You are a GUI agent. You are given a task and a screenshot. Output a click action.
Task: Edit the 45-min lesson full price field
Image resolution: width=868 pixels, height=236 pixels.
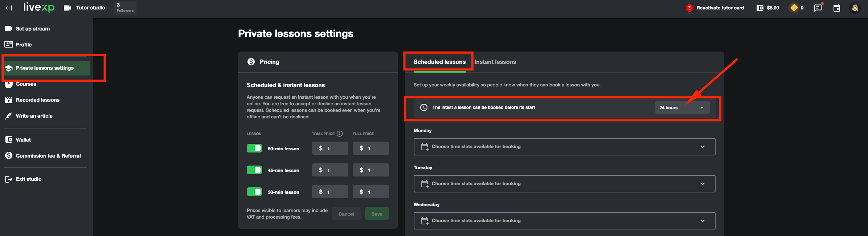click(x=371, y=170)
